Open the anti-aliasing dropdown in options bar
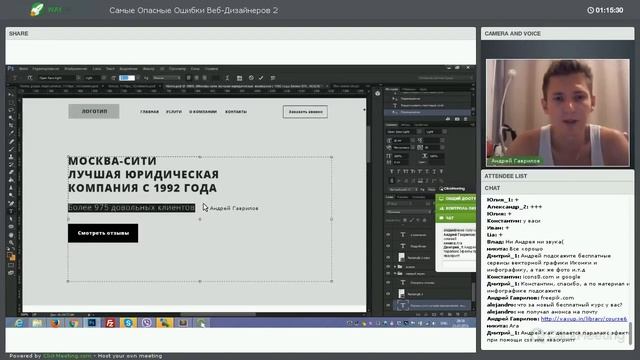640x360 pixels. point(167,78)
